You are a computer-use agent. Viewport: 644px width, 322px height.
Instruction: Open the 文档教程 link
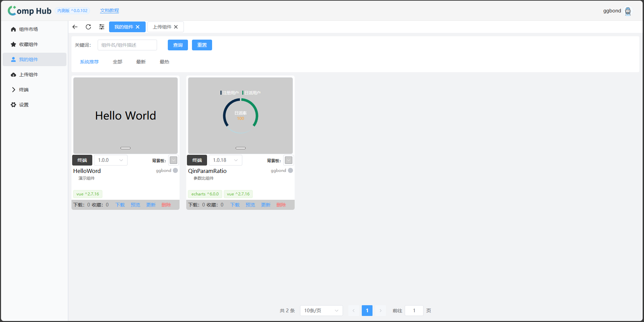point(109,11)
